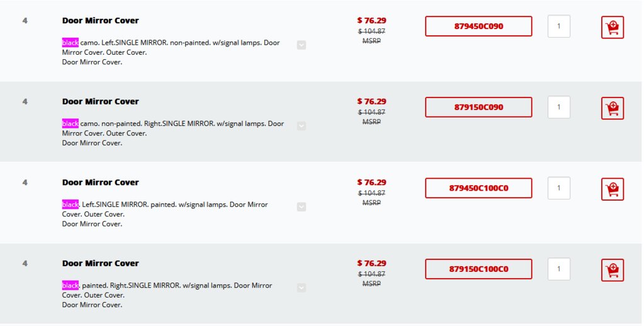Add part 879150C090 to cart
This screenshot has width=644, height=326.
coord(613,108)
